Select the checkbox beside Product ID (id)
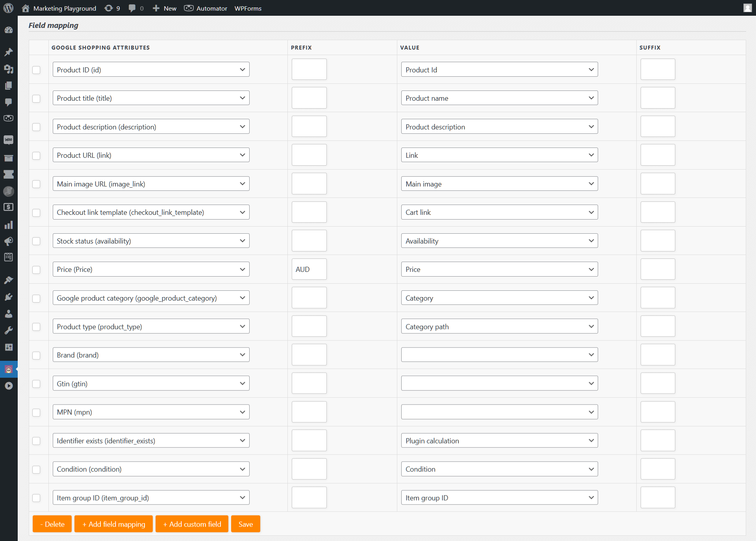Viewport: 756px width, 541px height. (x=36, y=70)
